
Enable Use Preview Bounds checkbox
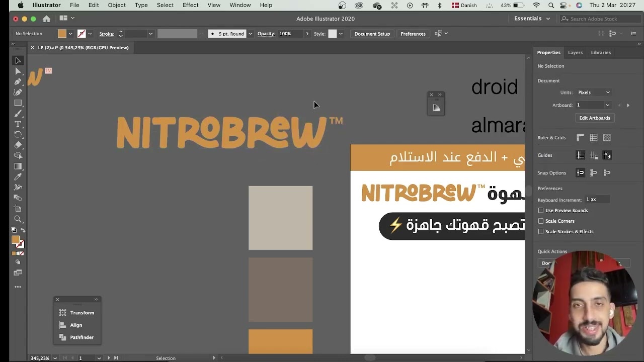[x=541, y=211]
